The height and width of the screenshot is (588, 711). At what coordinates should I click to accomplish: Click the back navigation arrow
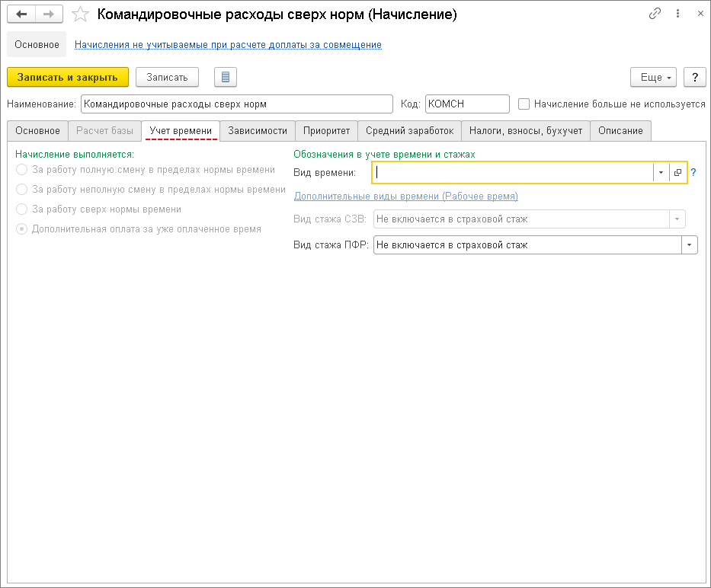tap(21, 14)
